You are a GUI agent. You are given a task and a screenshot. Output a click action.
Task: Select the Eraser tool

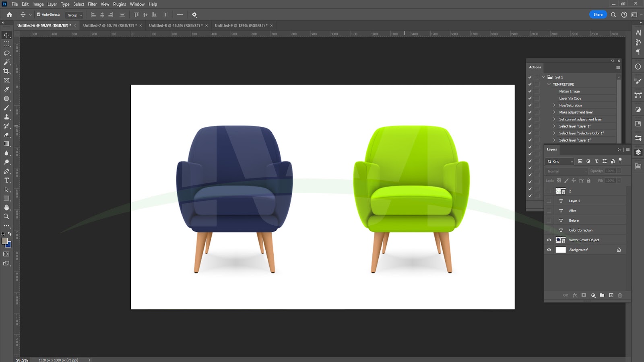coord(6,135)
